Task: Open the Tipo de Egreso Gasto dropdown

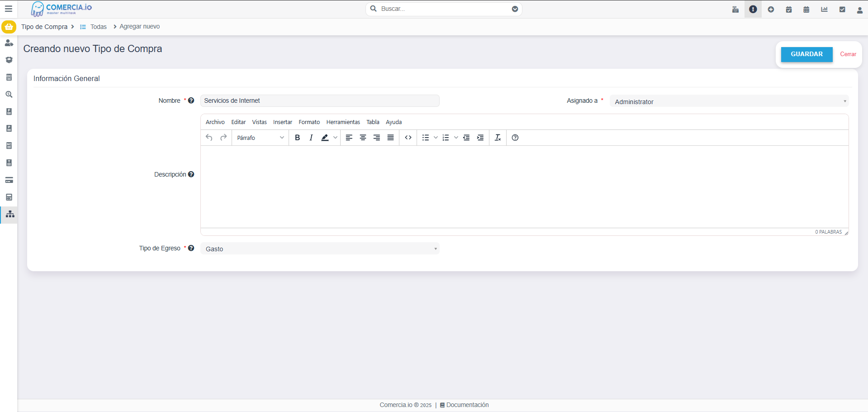Action: 320,249
